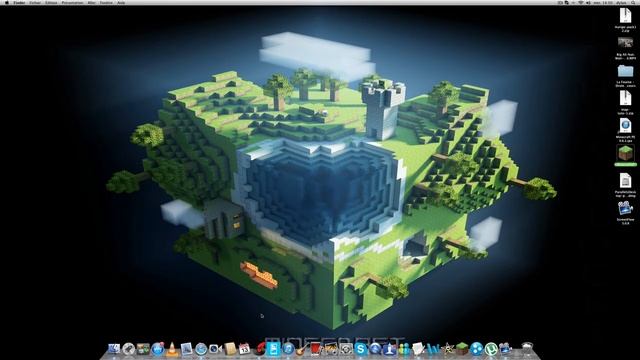This screenshot has width=640, height=360.
Task: Open iPhoto in the Dock
Action: (x=331, y=349)
